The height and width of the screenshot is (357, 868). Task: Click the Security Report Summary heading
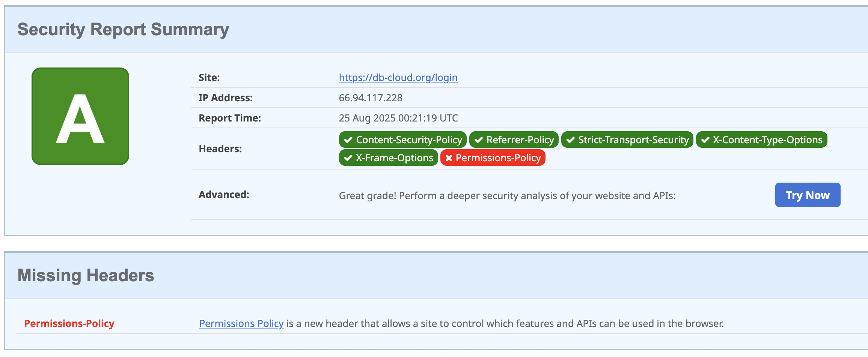click(x=123, y=30)
